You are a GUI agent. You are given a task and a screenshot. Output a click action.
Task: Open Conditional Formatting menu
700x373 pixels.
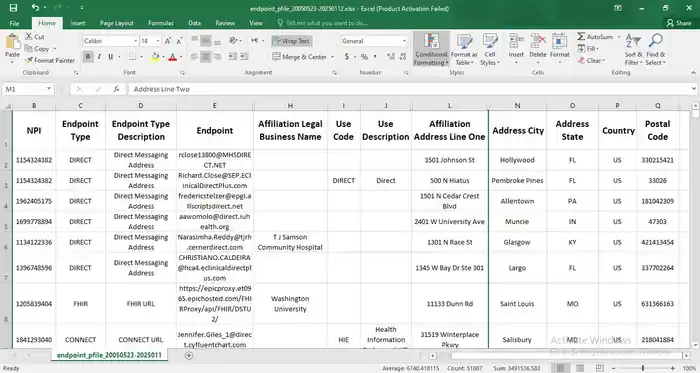tap(431, 50)
